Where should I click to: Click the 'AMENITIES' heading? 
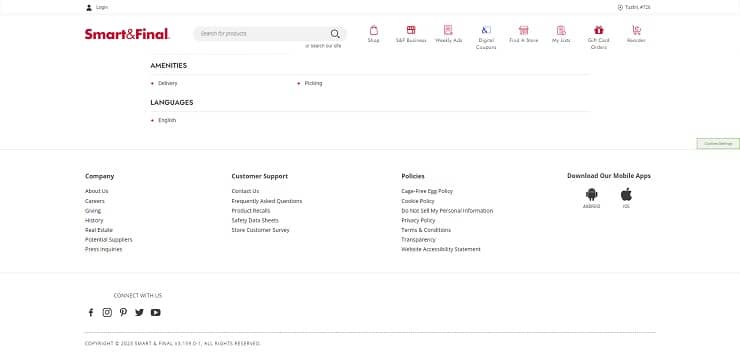tap(168, 66)
